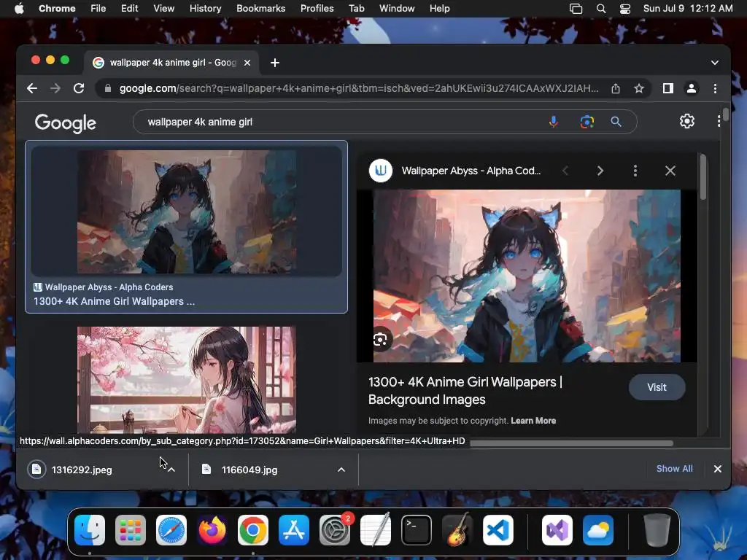Show next image in preview panel
The image size is (747, 560).
pos(600,171)
